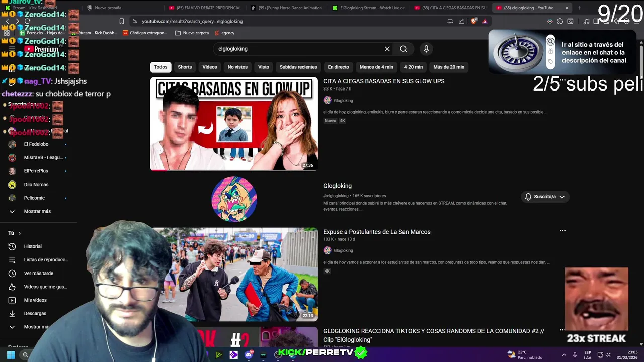The image size is (644, 362).
Task: Switch to the EN VIVO DEBATE PRESIDENCIAL tab
Action: (x=205, y=8)
